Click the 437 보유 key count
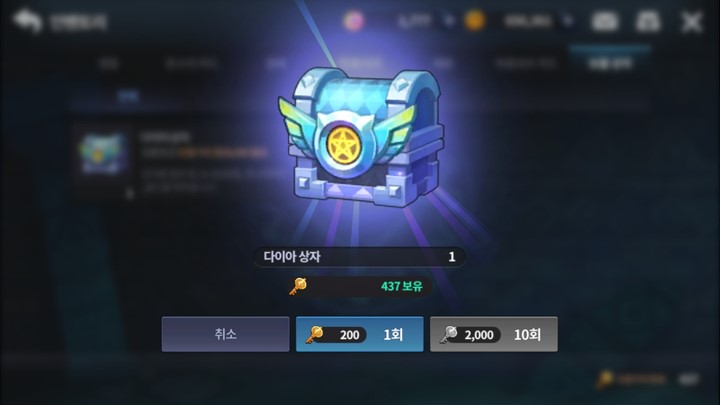720x405 pixels. click(401, 286)
